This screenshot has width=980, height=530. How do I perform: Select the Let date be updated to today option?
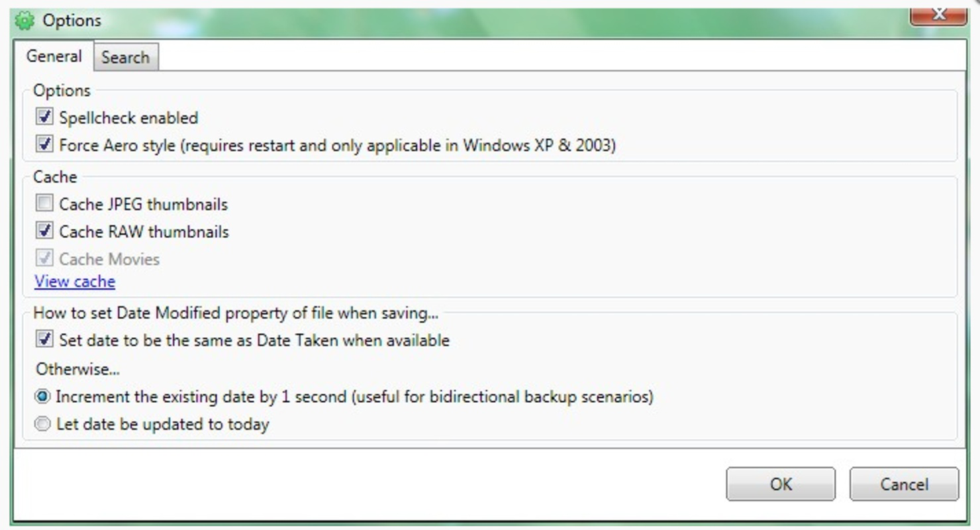[x=42, y=423]
